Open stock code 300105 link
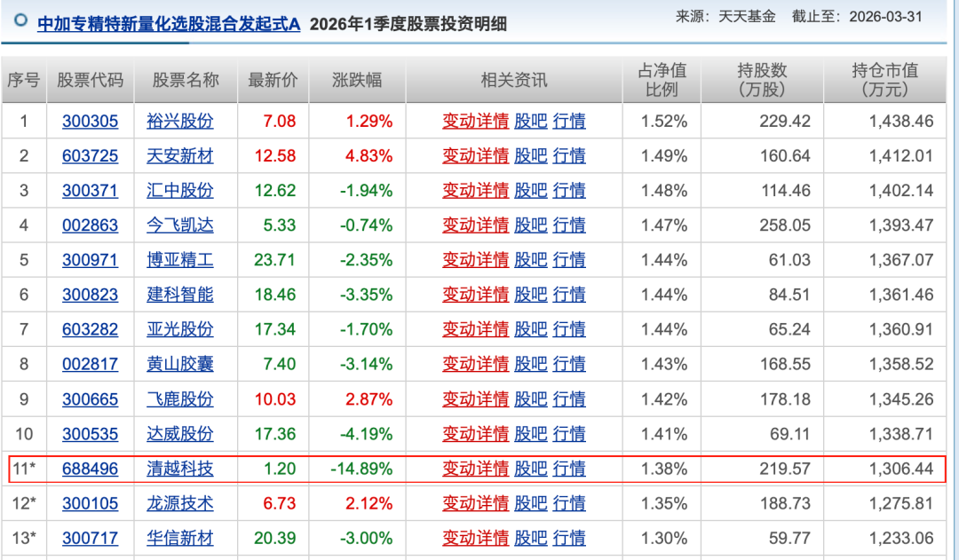Image resolution: width=959 pixels, height=560 pixels. click(90, 504)
